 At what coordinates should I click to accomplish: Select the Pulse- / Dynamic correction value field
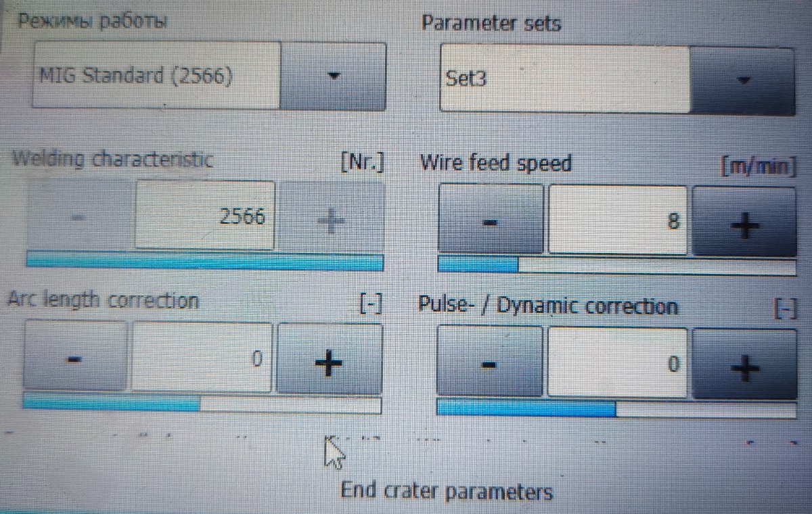pos(617,363)
